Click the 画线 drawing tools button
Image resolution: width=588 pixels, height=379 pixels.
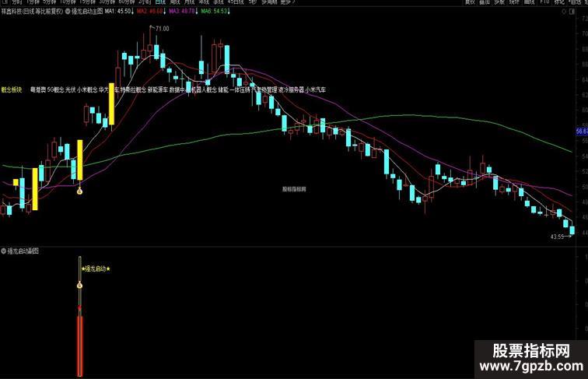point(529,2)
